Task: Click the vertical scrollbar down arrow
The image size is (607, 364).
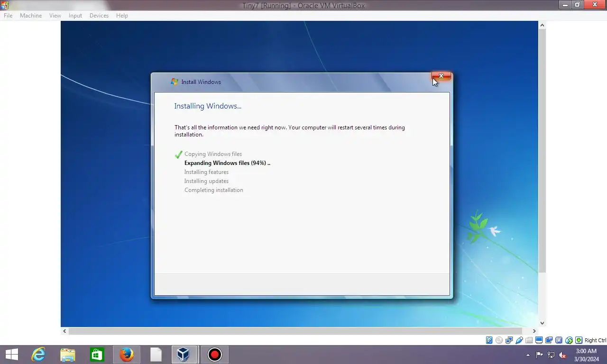Action: pyautogui.click(x=542, y=323)
